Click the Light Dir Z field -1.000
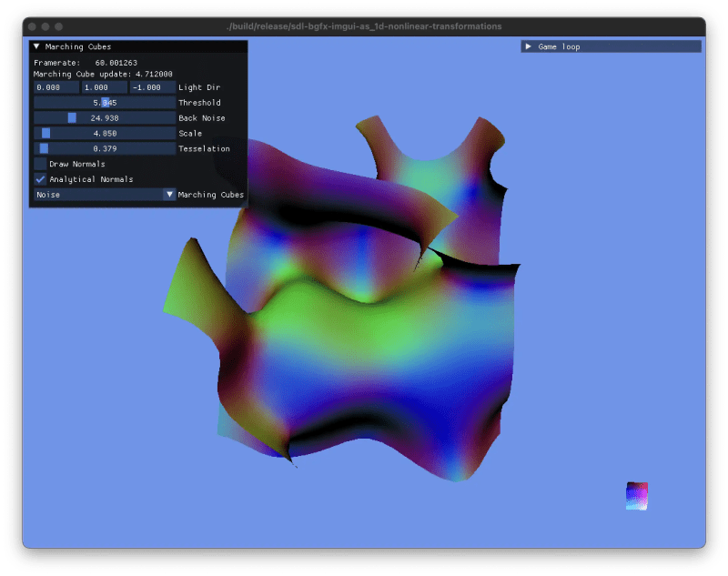The image size is (728, 576). (x=152, y=87)
